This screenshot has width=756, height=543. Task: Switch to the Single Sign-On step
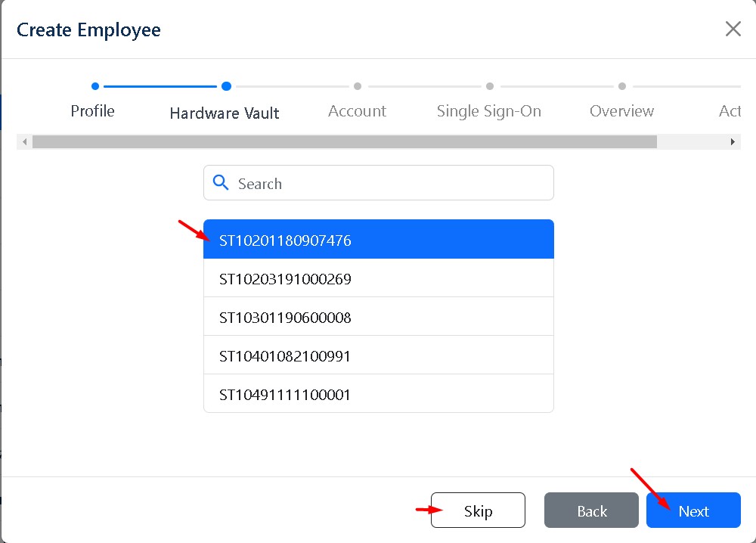(x=488, y=111)
